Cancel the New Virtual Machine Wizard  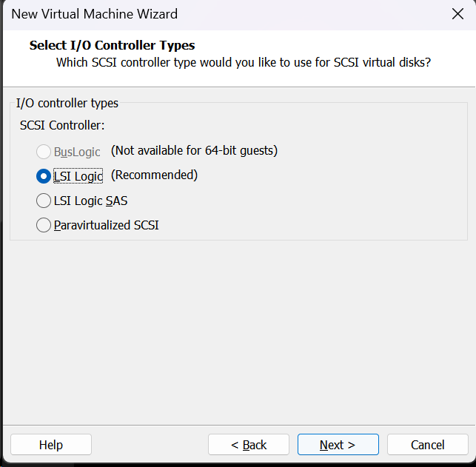(x=428, y=445)
